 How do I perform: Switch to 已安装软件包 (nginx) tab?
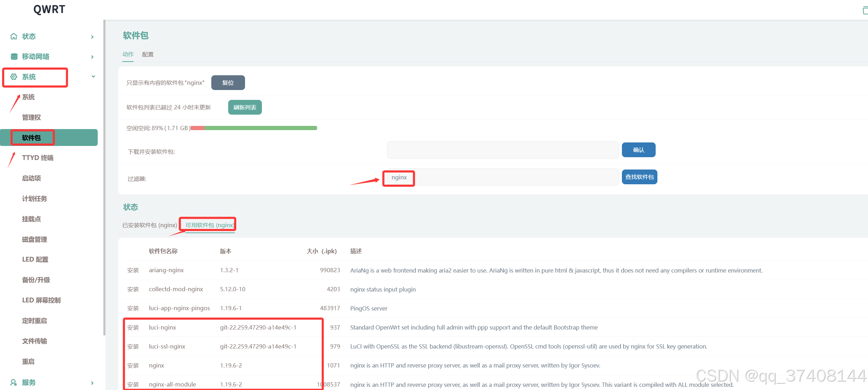pyautogui.click(x=150, y=225)
